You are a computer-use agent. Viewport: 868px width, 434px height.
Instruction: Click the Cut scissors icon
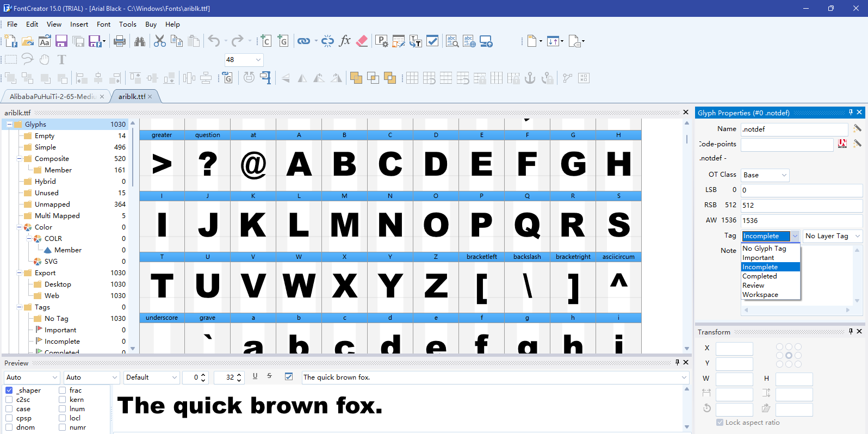tap(160, 41)
